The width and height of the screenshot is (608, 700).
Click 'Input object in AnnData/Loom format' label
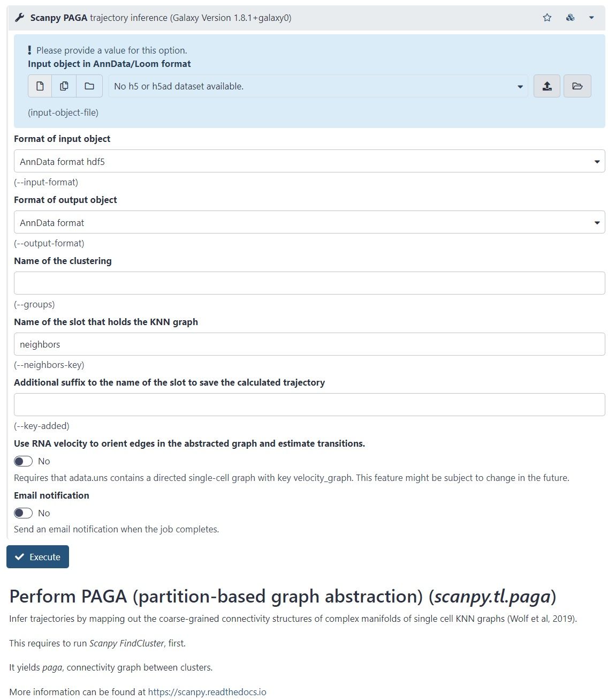pyautogui.click(x=109, y=64)
